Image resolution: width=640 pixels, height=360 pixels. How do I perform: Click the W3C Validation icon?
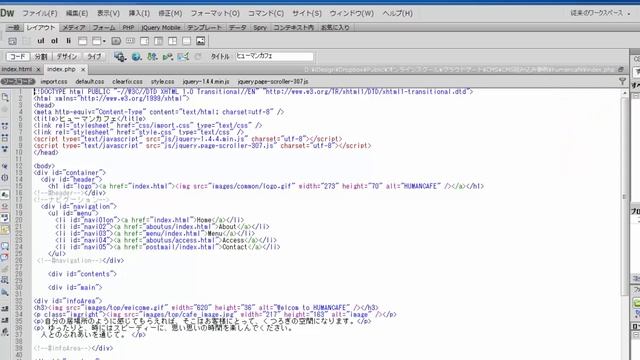[167, 56]
